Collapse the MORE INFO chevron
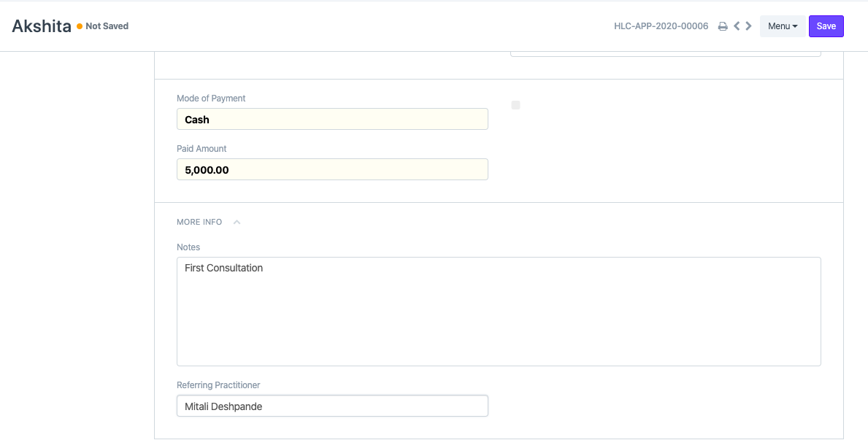This screenshot has height=440, width=868. click(x=237, y=222)
